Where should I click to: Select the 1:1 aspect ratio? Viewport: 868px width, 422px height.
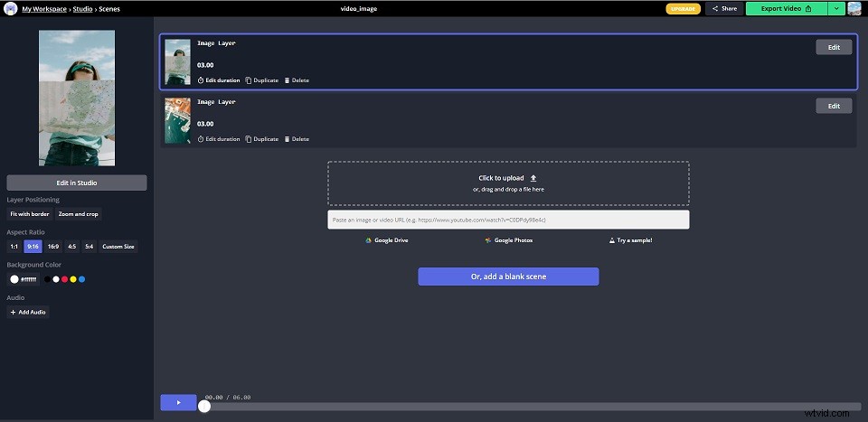pos(14,247)
